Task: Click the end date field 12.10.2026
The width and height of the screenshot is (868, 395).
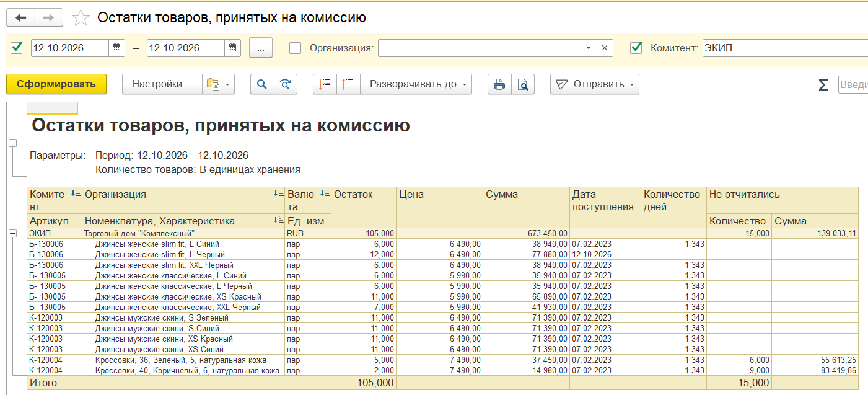Action: tap(186, 48)
